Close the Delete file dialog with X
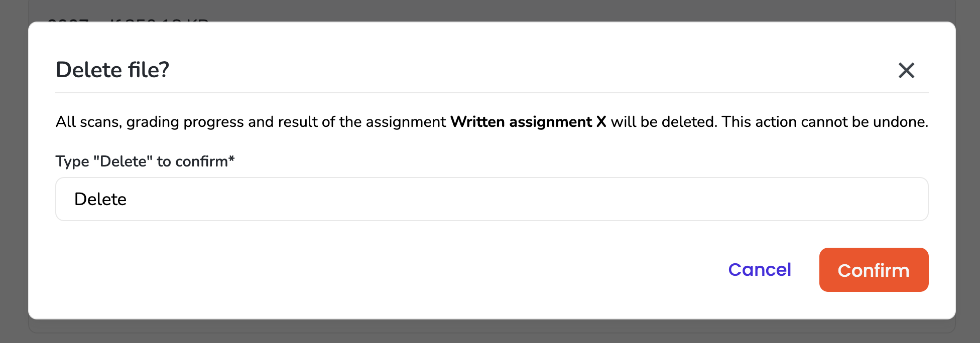The image size is (980, 343). (x=906, y=70)
